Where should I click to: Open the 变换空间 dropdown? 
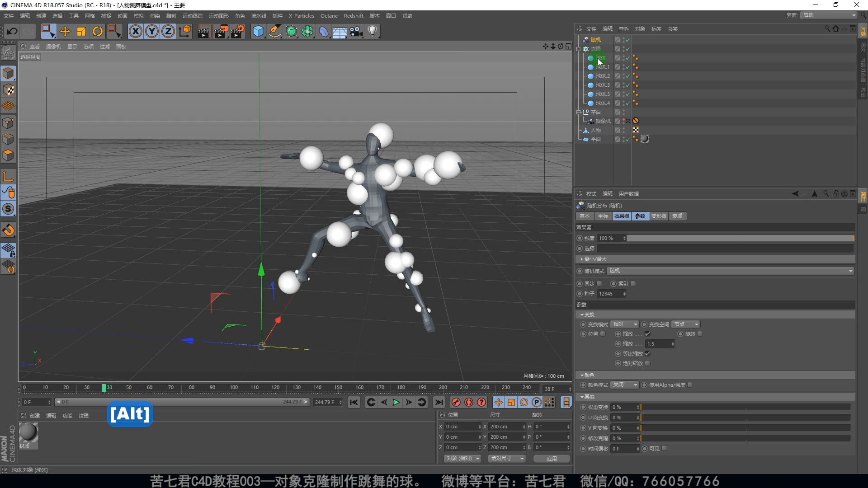686,324
